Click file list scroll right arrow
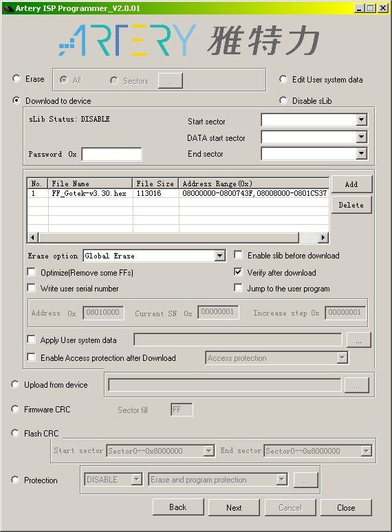The width and height of the screenshot is (392, 532). (x=323, y=238)
